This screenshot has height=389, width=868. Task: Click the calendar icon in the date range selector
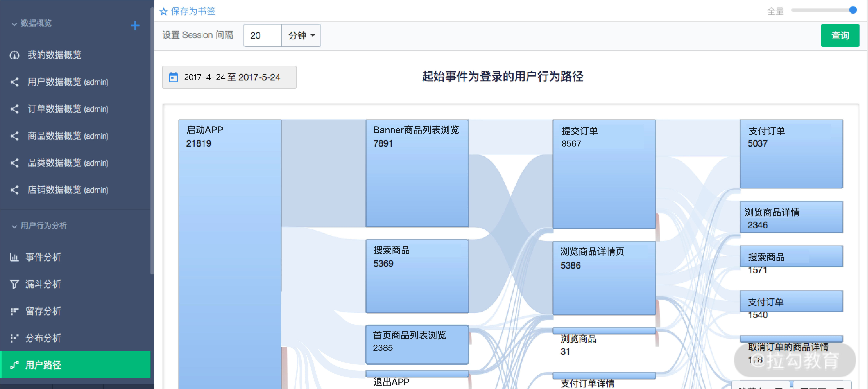click(x=173, y=77)
